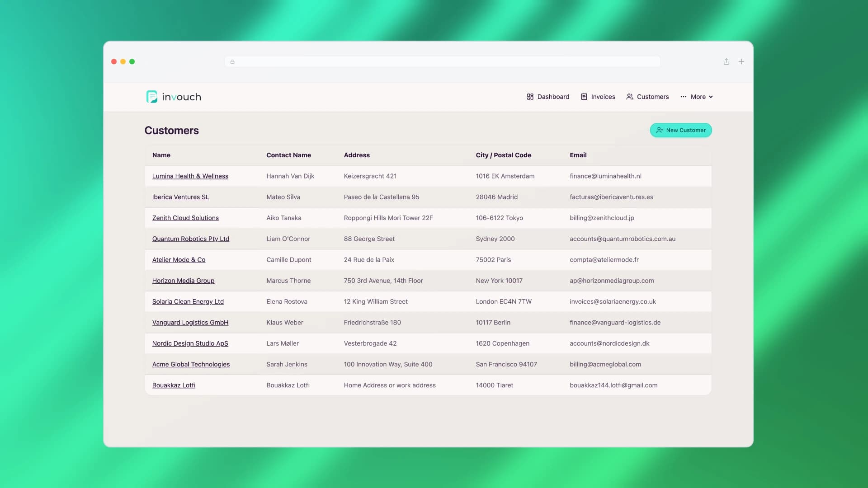Click the New Customer button

pyautogui.click(x=681, y=130)
